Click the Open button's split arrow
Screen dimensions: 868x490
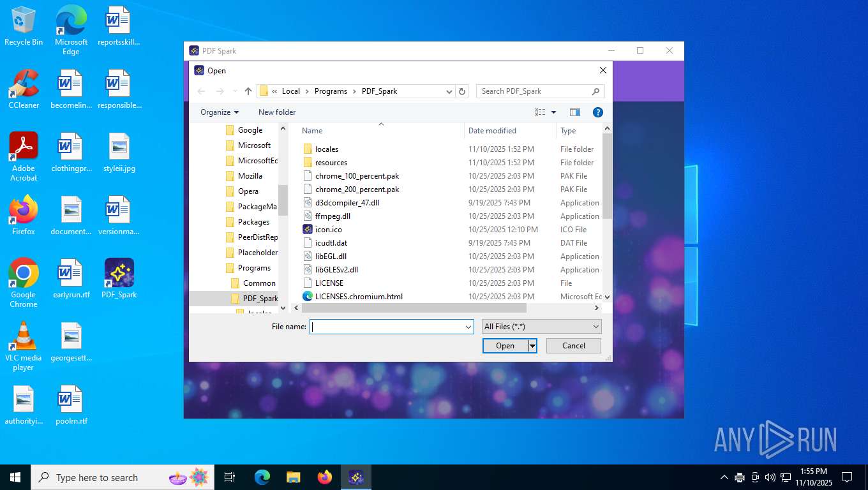[x=532, y=346]
